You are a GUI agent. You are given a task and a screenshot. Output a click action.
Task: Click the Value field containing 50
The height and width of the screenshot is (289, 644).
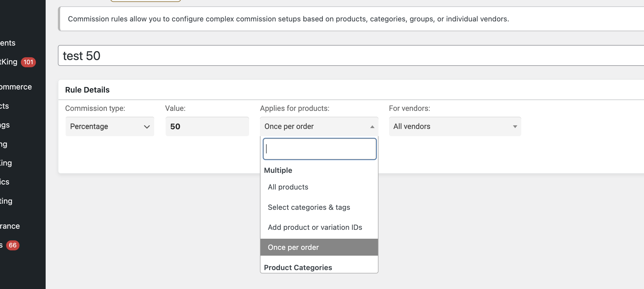coord(207,126)
